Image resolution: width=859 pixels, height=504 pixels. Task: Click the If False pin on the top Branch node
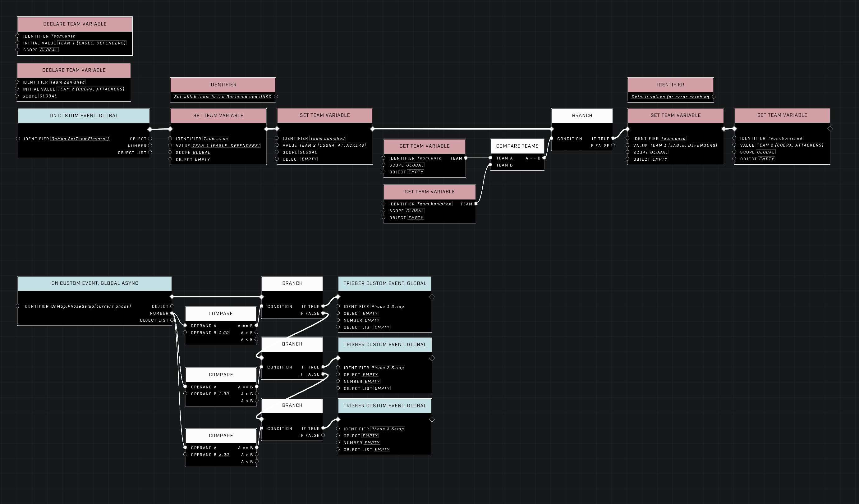point(613,145)
